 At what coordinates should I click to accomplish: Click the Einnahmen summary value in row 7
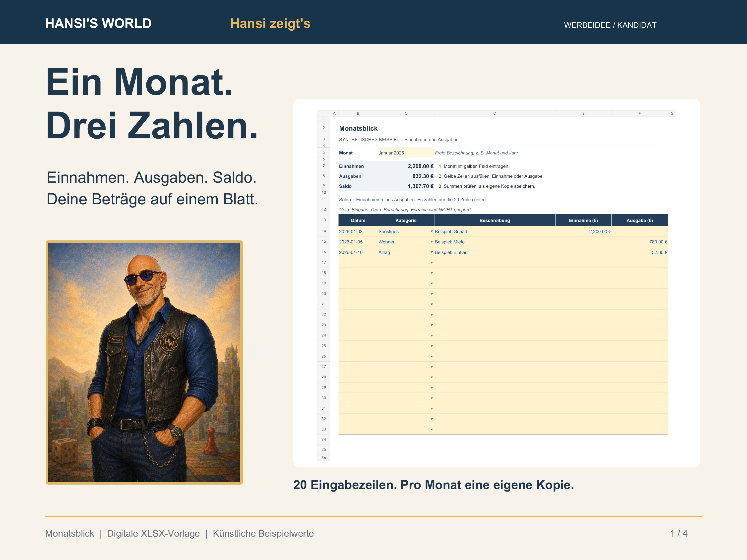pos(421,166)
